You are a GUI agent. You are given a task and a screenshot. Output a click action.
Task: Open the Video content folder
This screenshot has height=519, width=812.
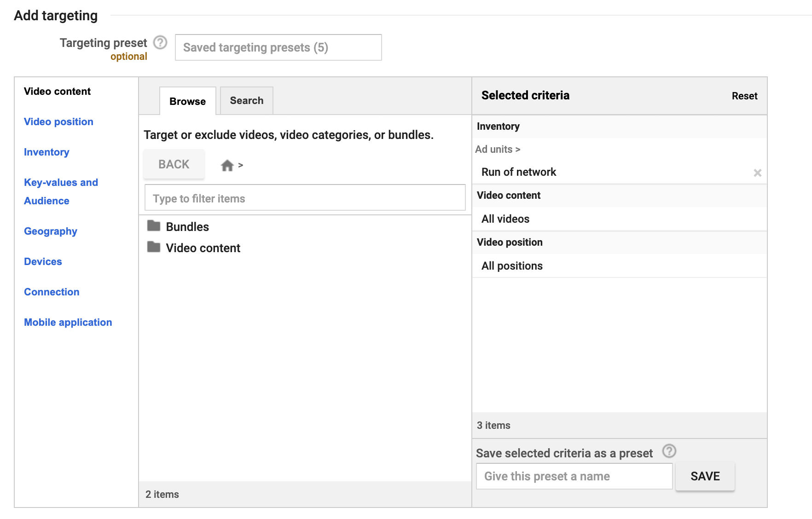203,248
